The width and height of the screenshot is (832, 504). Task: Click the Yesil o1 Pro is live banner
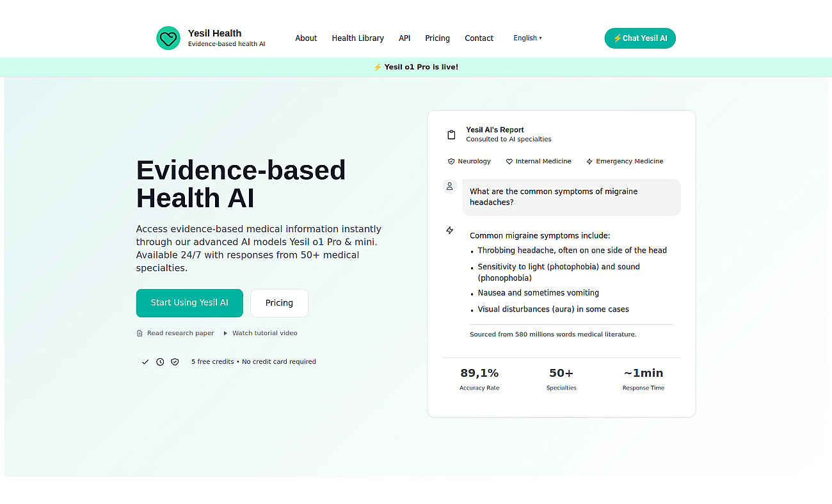pos(416,67)
